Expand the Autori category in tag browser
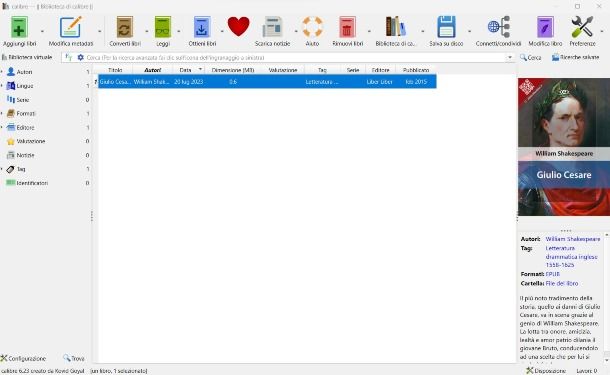610x375 pixels. 2,72
